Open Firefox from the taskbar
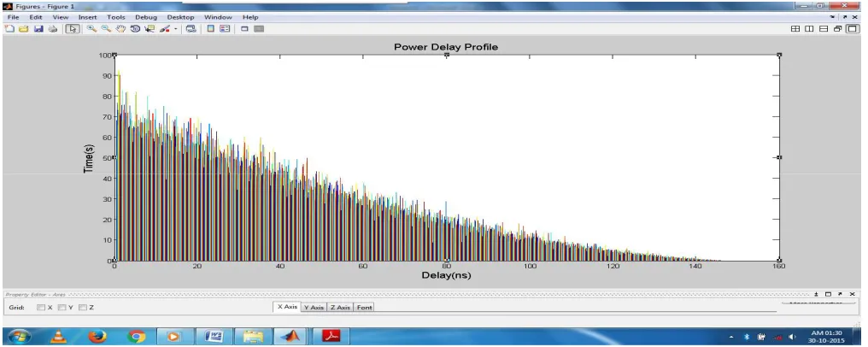The height and width of the screenshot is (347, 868). pyautogui.click(x=97, y=336)
